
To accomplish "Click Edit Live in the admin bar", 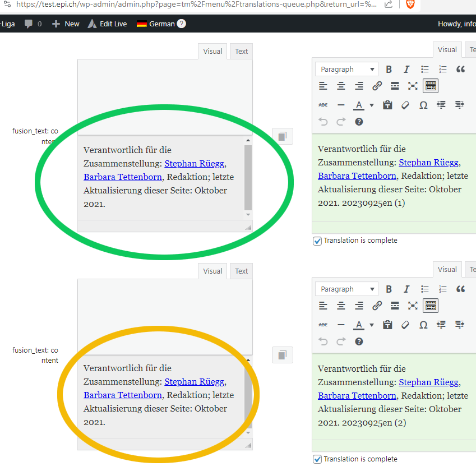I will tap(107, 24).
